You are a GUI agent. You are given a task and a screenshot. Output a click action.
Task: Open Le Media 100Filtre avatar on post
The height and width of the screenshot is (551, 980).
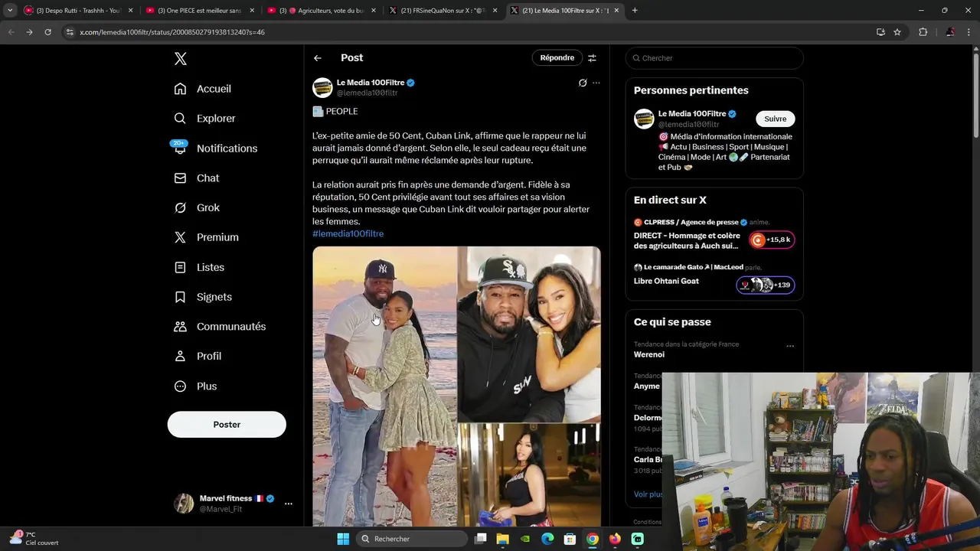(x=322, y=87)
